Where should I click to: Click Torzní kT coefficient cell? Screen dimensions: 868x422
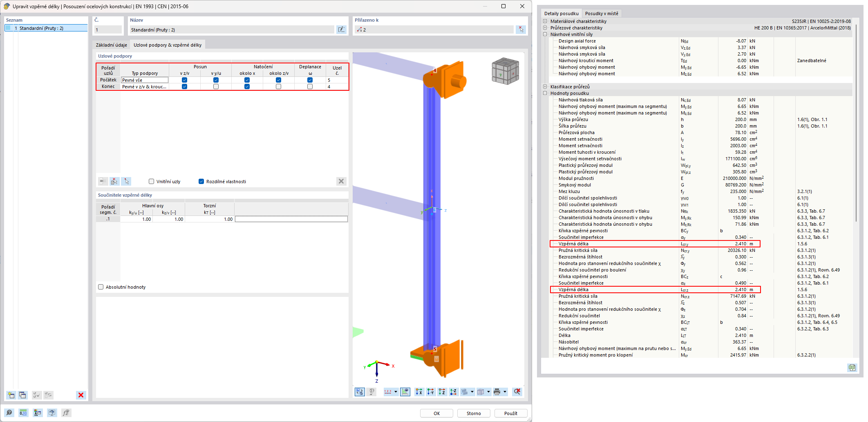[x=210, y=219]
